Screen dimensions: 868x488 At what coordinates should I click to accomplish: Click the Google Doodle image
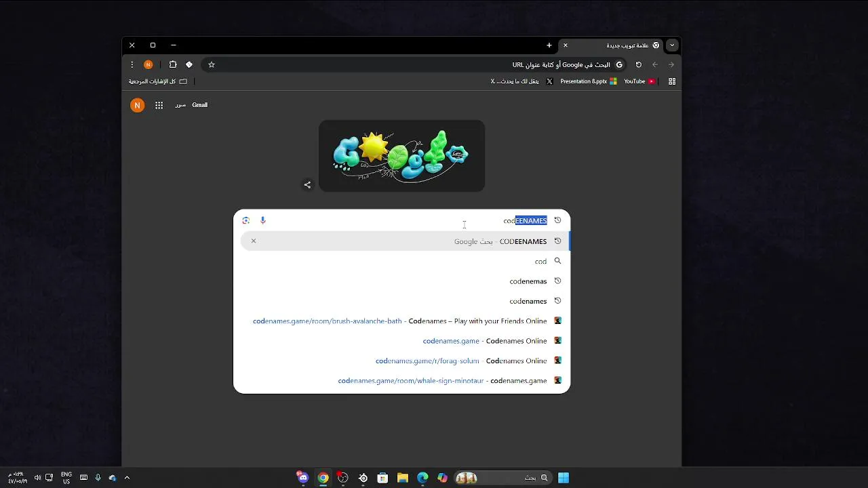pyautogui.click(x=401, y=156)
